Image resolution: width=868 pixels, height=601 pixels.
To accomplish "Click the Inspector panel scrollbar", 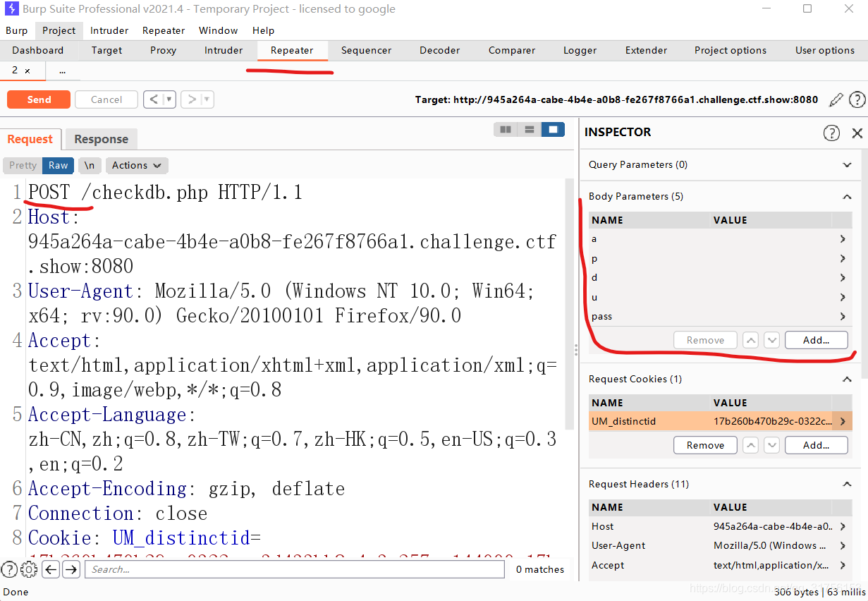I will [x=863, y=265].
